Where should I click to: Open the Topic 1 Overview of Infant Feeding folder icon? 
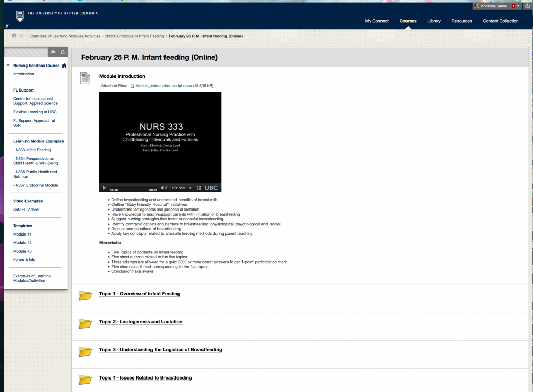[85, 294]
